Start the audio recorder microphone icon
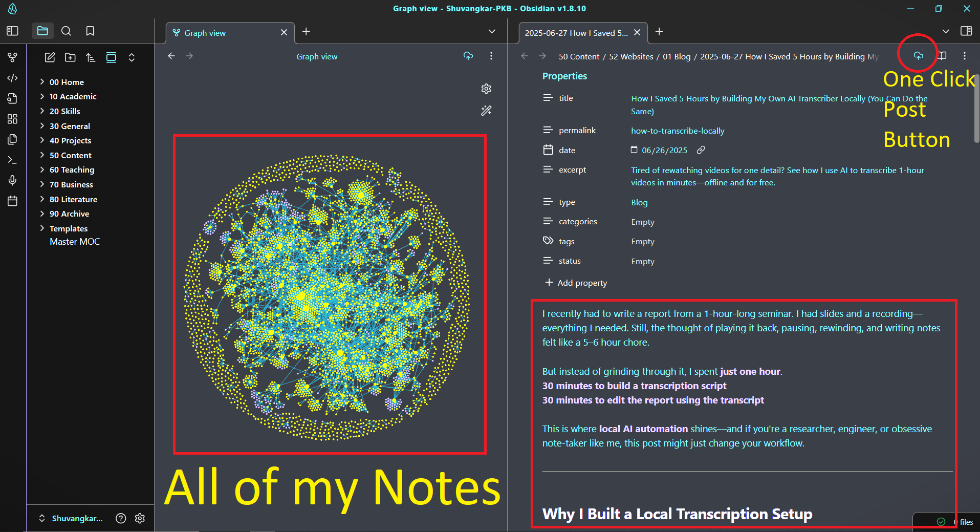The height and width of the screenshot is (532, 980). [x=13, y=180]
